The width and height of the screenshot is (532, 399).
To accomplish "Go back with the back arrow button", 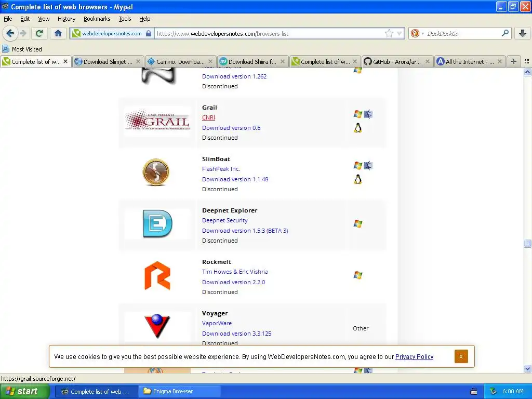I will pos(10,33).
